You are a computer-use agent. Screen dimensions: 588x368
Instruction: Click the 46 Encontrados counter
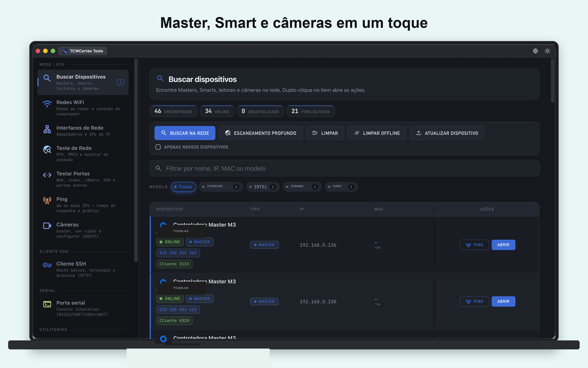tap(174, 111)
